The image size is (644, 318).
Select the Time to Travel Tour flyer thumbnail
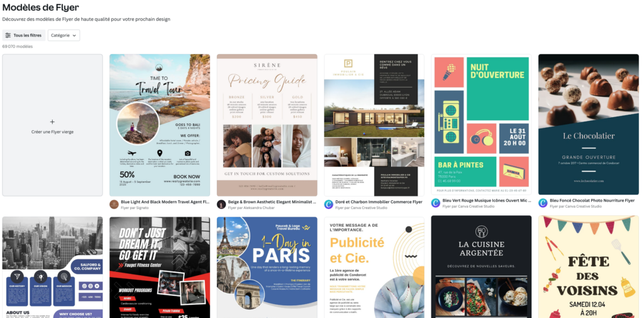160,125
